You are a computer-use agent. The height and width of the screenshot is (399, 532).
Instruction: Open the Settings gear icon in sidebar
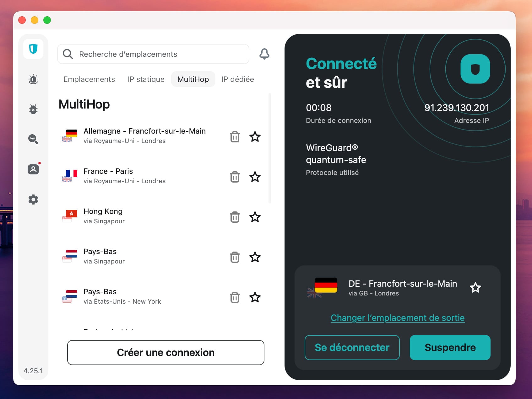(33, 199)
